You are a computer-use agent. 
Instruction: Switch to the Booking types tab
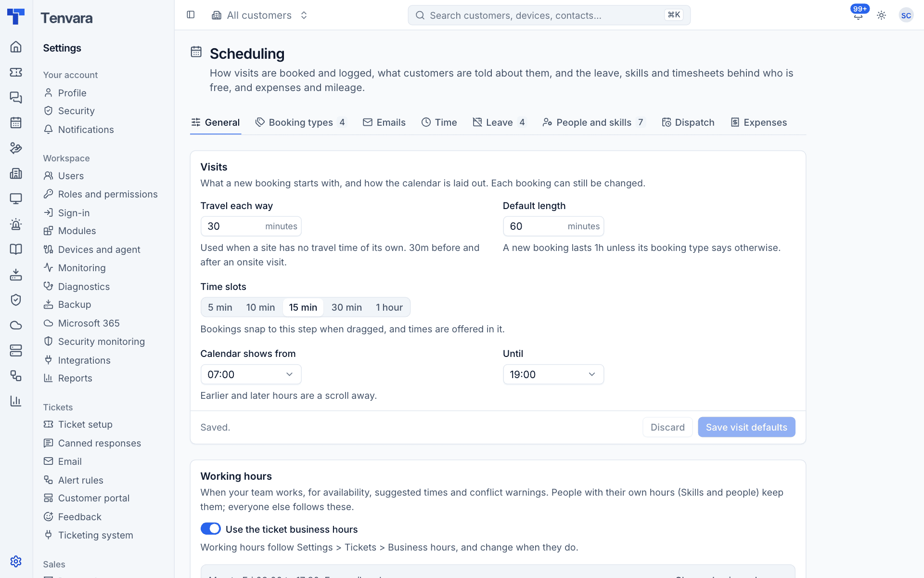[x=301, y=122]
